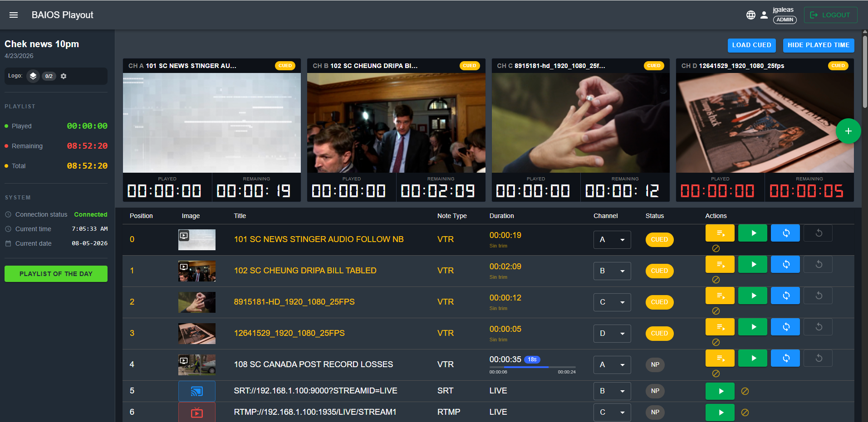Open channel dropdown for 12641529 row
868x422 pixels.
coord(612,334)
